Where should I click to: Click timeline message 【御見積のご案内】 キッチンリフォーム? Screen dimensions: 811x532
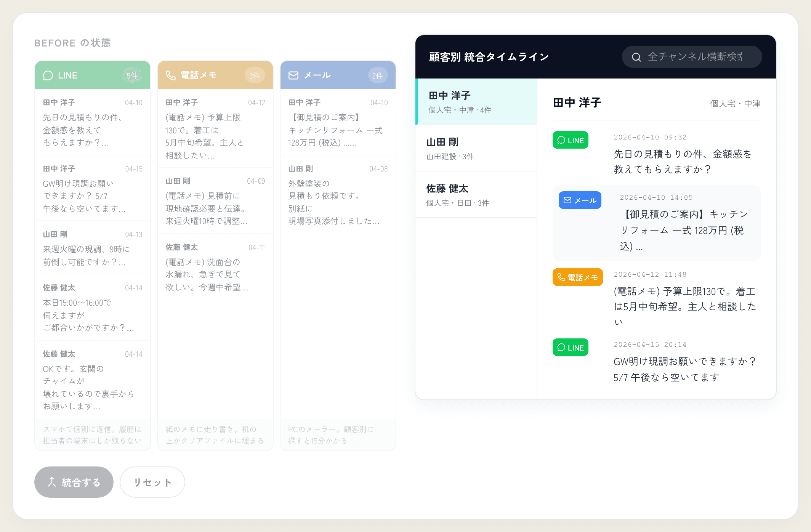coord(684,230)
